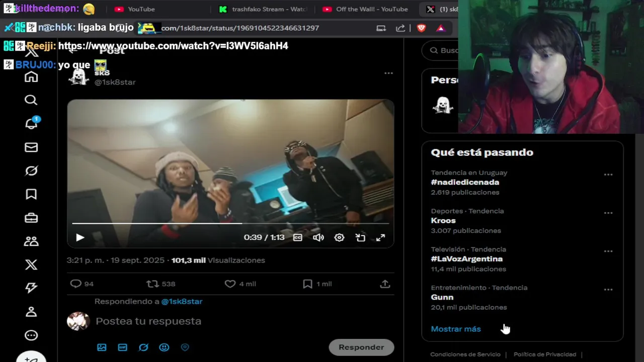The image size is (644, 362).
Task: Open Brave Rewards triangle icon
Action: click(x=441, y=28)
